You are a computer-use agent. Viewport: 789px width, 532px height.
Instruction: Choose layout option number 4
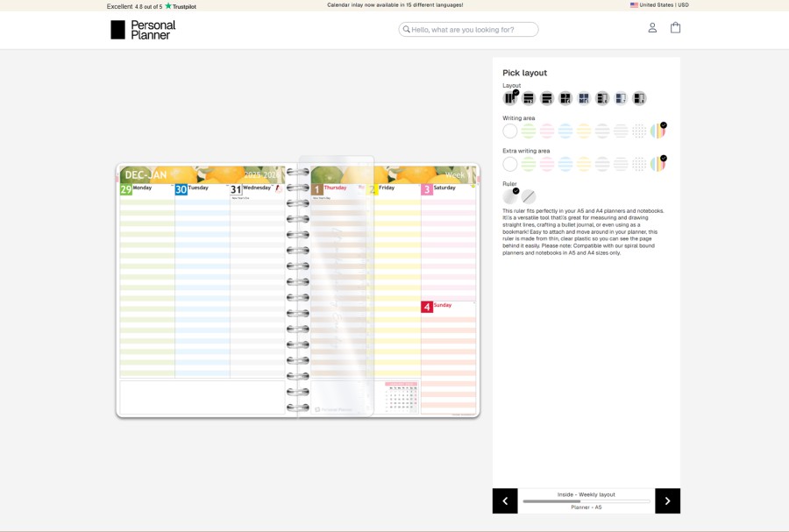coord(565,98)
